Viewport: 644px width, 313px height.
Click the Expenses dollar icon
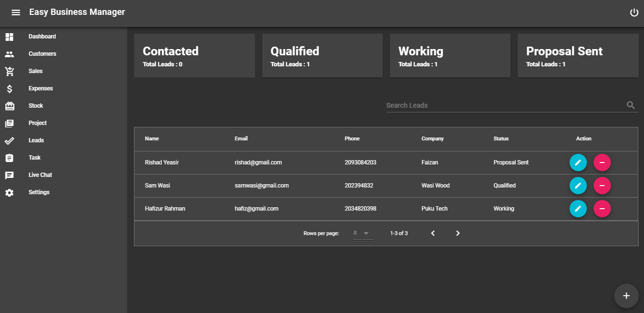click(x=9, y=88)
